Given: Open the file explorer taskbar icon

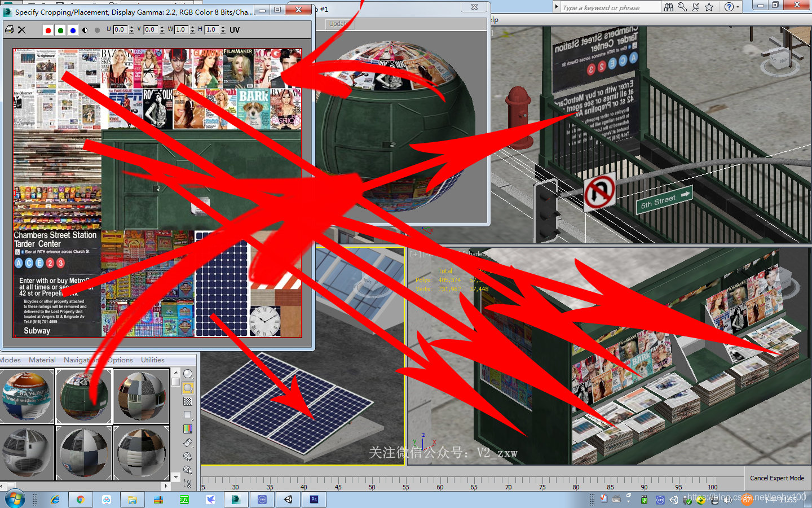Looking at the screenshot, I should pyautogui.click(x=133, y=500).
